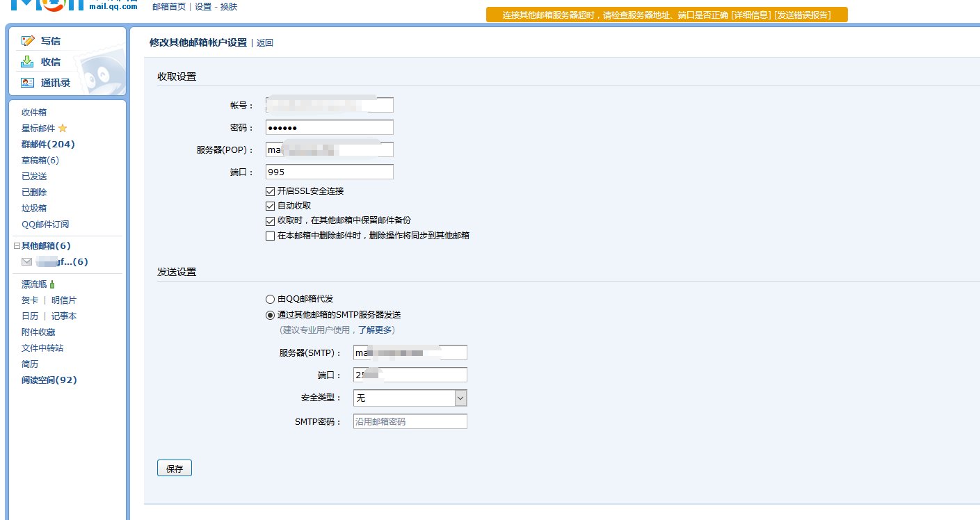Open the 通讯录 contacts icon
Viewport: 980px width, 520px height.
[28, 81]
